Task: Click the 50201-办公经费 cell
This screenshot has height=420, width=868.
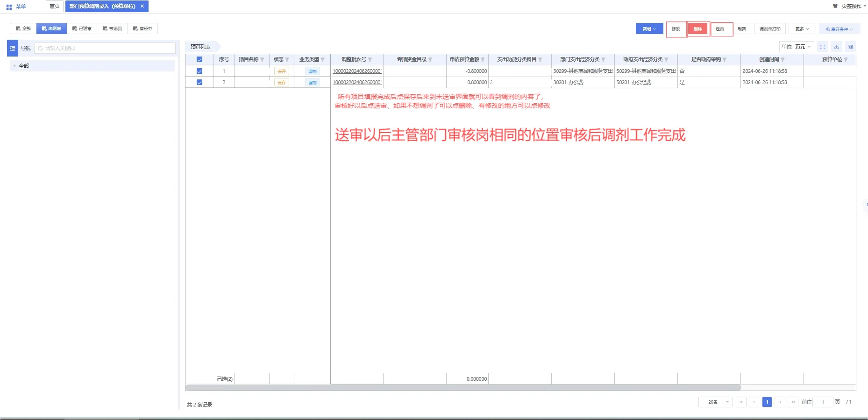Action: tap(646, 82)
